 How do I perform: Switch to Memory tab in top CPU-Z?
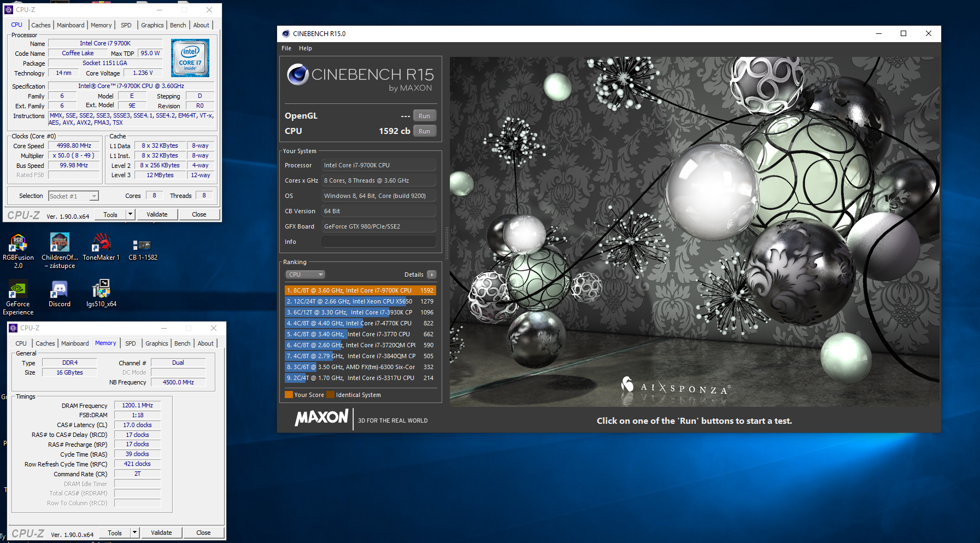point(101,25)
